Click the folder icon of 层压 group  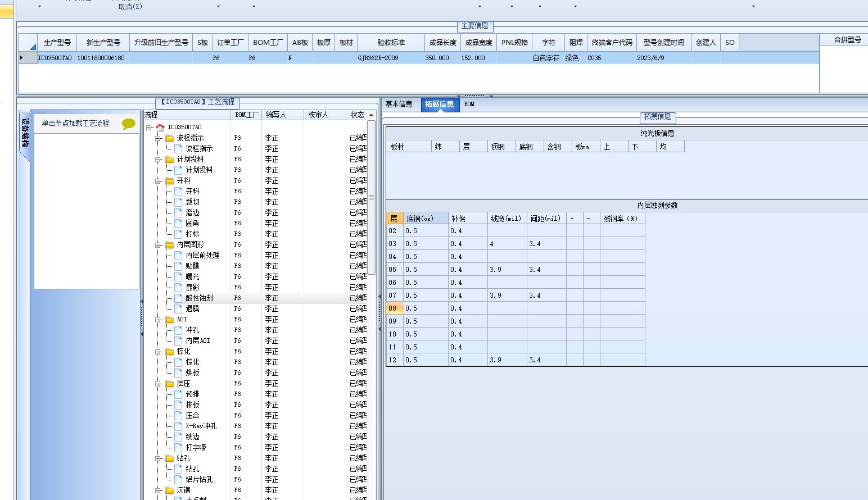(x=169, y=384)
